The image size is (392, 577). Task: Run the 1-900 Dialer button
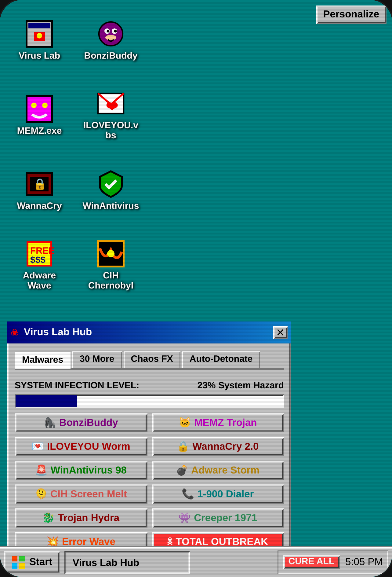[218, 494]
